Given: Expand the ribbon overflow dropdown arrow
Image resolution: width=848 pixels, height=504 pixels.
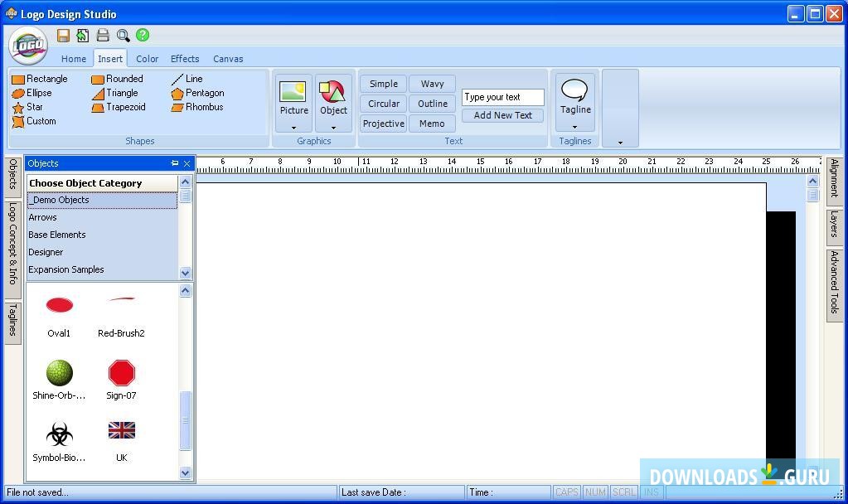Looking at the screenshot, I should pos(620,143).
